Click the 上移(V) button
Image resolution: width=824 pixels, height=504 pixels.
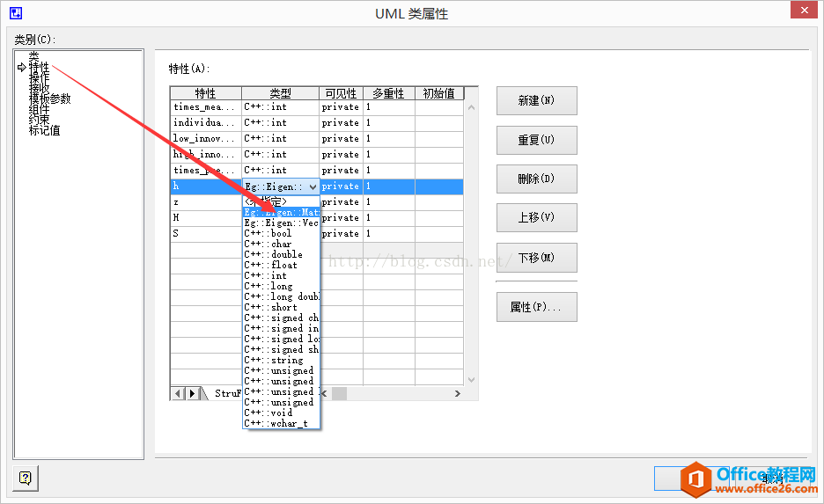(536, 218)
